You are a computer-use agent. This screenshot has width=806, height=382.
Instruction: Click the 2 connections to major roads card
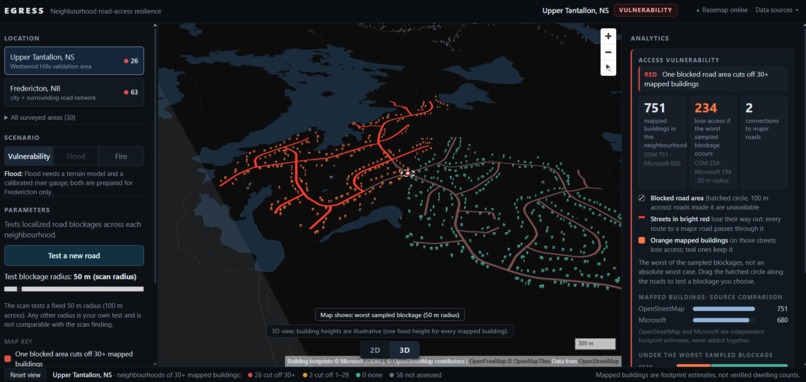pyautogui.click(x=764, y=142)
